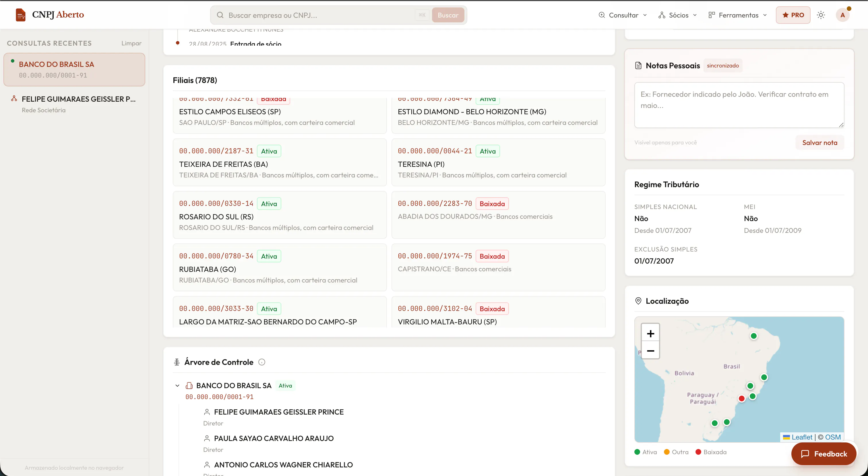
Task: Click CNPJ 00.000.000/0330-14
Action: click(216, 204)
